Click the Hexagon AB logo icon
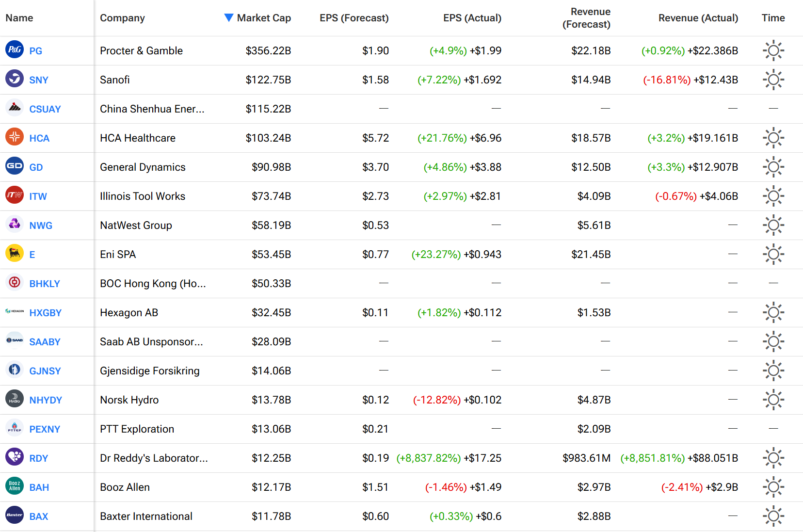803x532 pixels. (x=15, y=311)
